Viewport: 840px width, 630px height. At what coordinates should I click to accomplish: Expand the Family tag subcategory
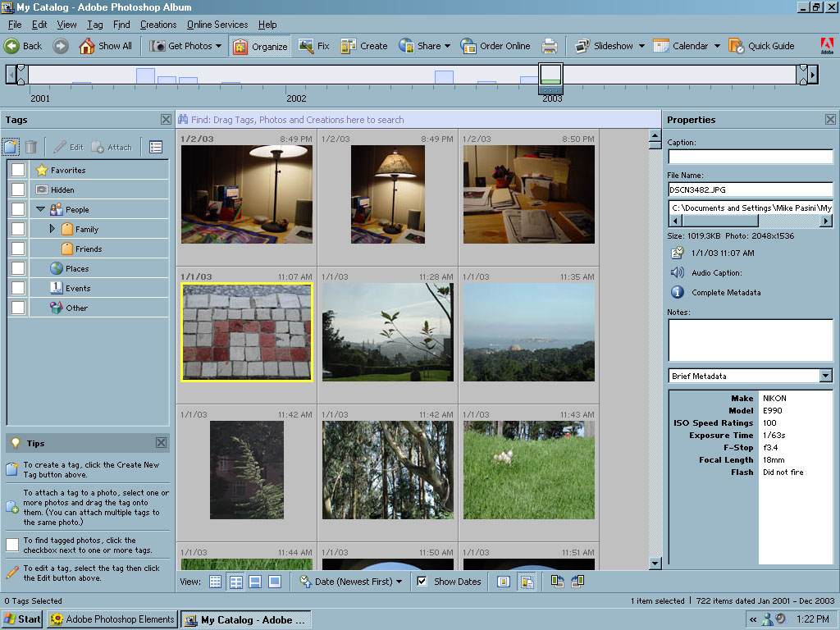tap(53, 229)
